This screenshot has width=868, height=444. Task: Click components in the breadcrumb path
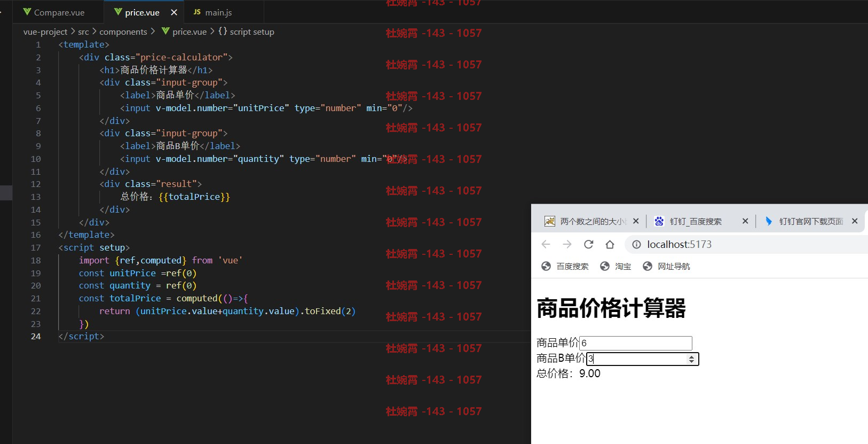pyautogui.click(x=123, y=32)
